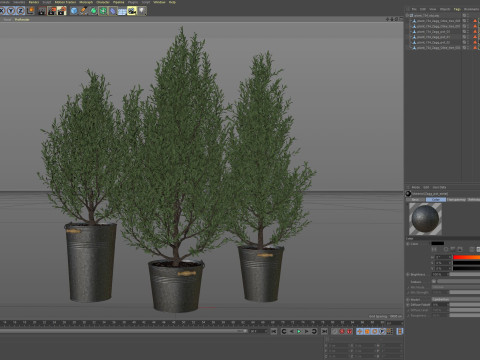Click the dark metal material preview thumbnail
This screenshot has width=480, height=360.
coord(425,219)
